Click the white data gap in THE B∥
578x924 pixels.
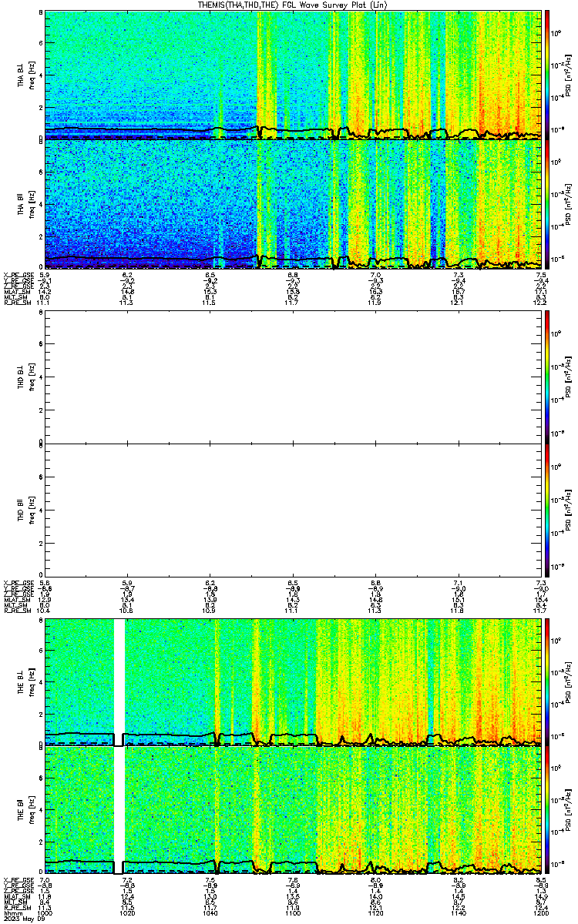119,812
